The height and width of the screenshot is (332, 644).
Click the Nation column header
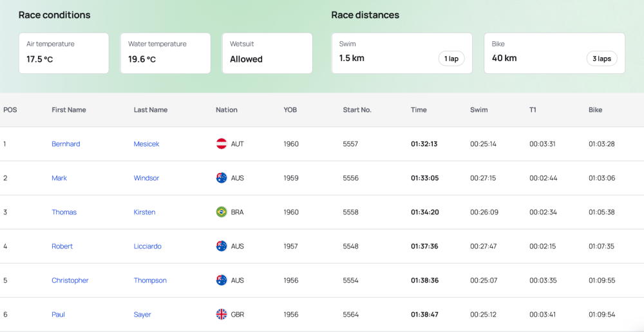227,110
